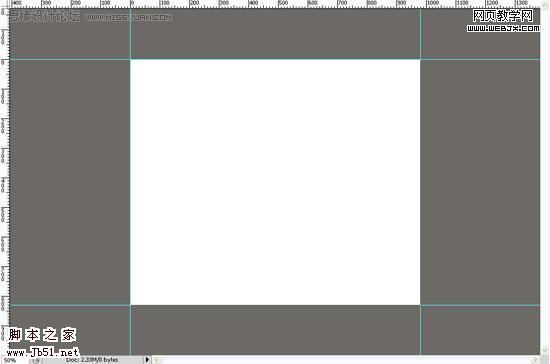The height and width of the screenshot is (364, 550).
Task: Open the status bar info arrow menu
Action: point(147,360)
